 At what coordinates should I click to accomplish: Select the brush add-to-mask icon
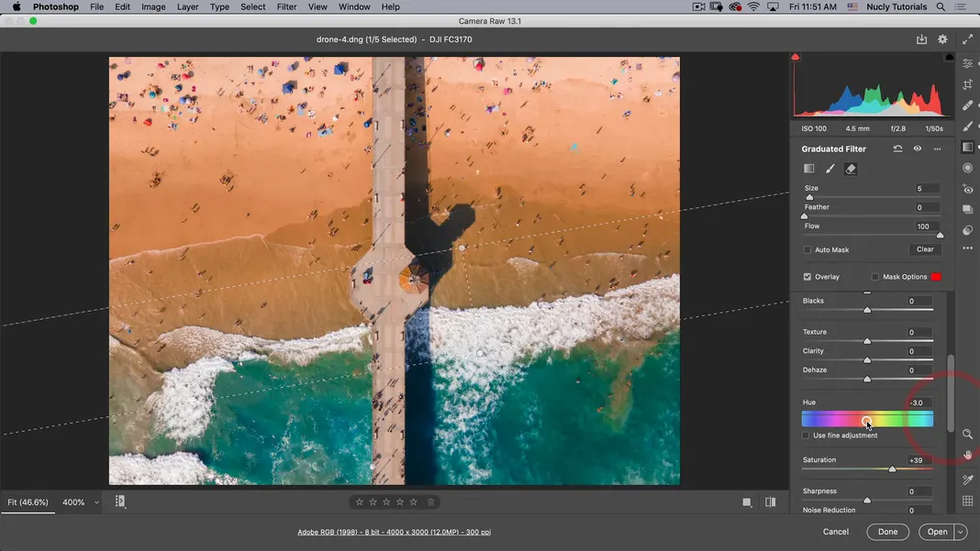point(830,169)
